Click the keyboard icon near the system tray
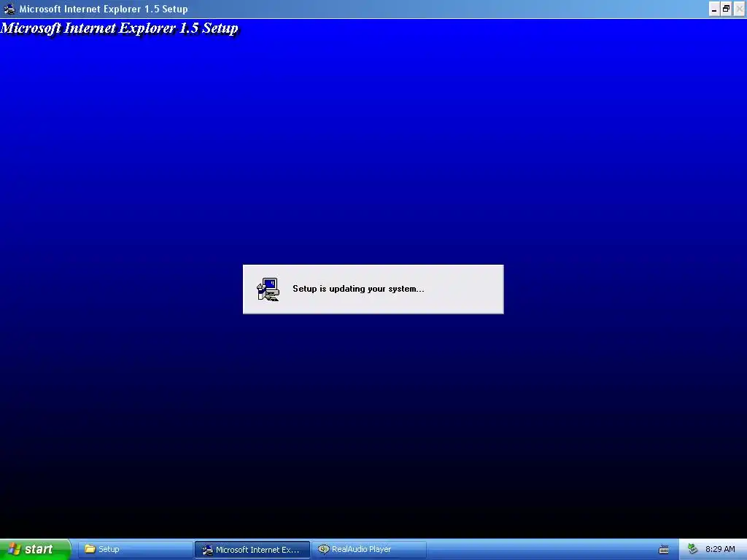This screenshot has height=560, width=747. [664, 550]
